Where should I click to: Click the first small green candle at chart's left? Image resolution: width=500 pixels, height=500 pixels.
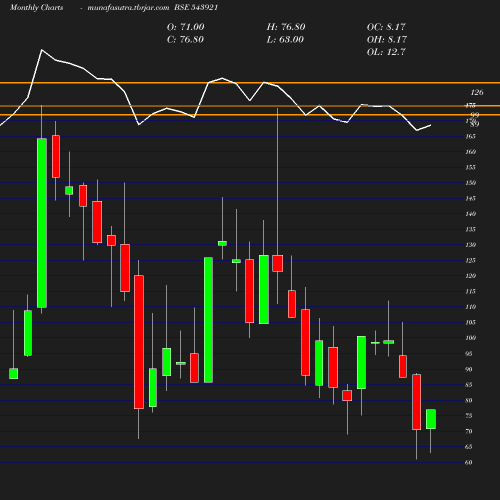[14, 374]
